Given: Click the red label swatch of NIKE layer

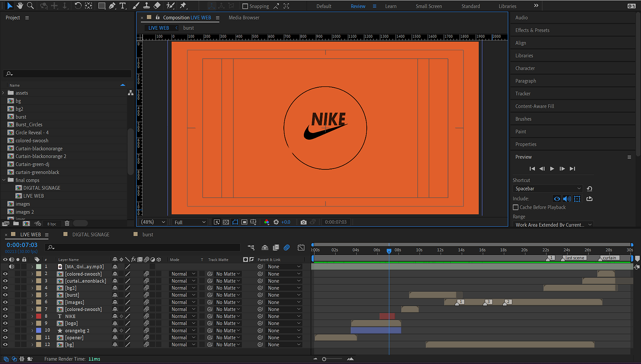Looking at the screenshot, I should (38, 316).
